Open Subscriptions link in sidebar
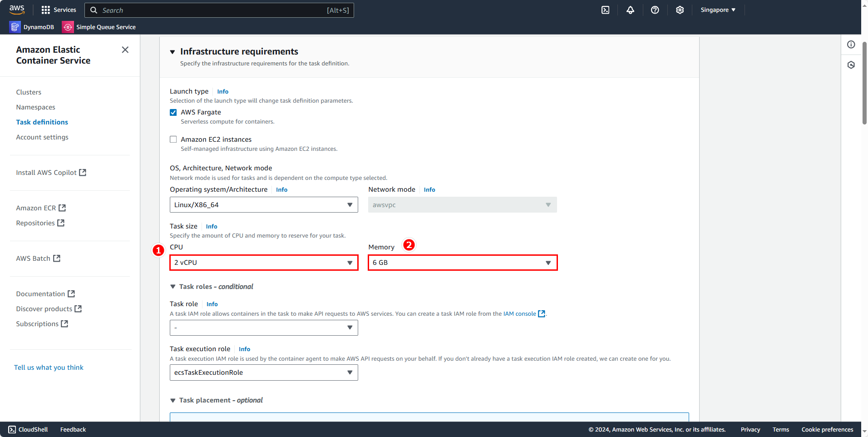868x437 pixels. [x=42, y=324]
